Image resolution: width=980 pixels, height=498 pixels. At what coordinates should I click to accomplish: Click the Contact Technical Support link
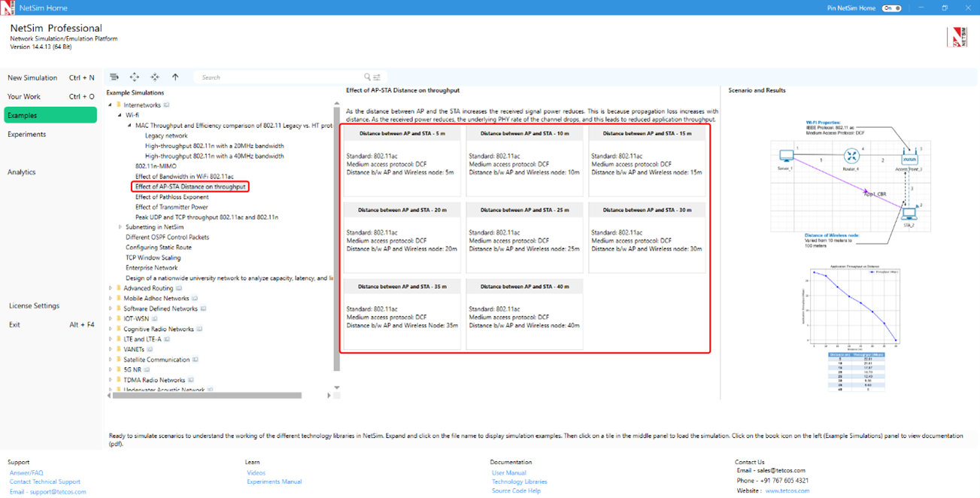click(44, 481)
